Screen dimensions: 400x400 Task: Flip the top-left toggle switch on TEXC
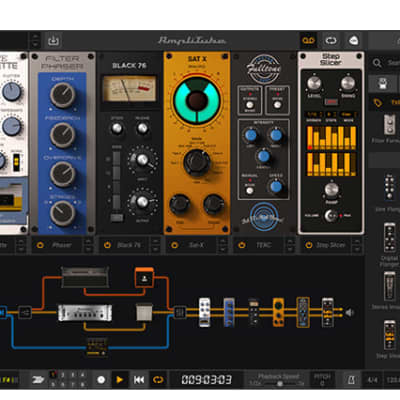click(250, 105)
